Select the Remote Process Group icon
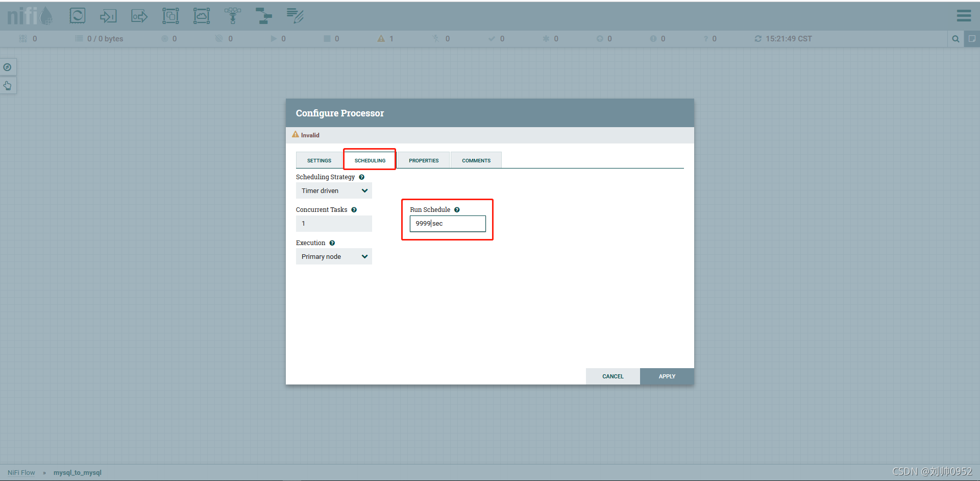The image size is (980, 481). [x=202, y=16]
